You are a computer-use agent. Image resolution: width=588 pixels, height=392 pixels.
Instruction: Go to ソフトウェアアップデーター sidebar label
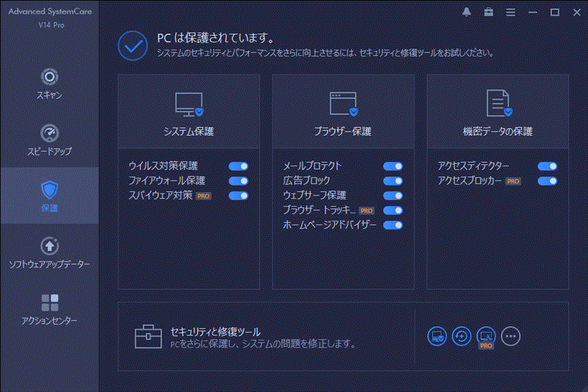(x=49, y=265)
